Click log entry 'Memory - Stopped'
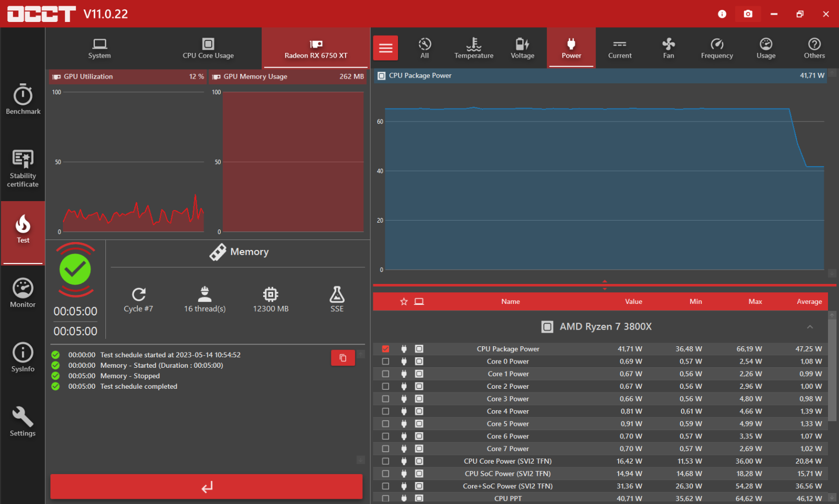Viewport: 839px width, 504px height. pos(130,376)
